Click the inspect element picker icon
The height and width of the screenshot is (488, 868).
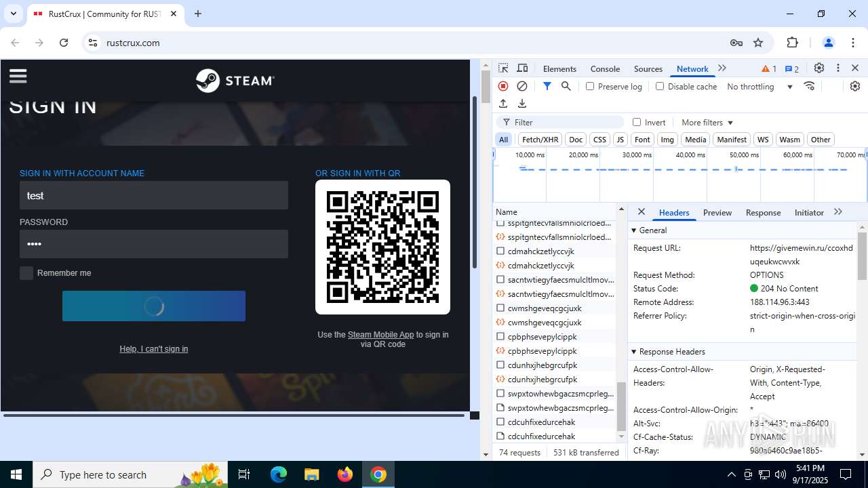[503, 68]
